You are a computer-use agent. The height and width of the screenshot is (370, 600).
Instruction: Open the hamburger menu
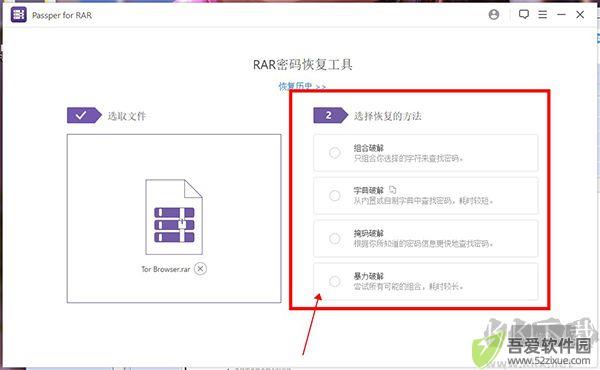coord(542,15)
